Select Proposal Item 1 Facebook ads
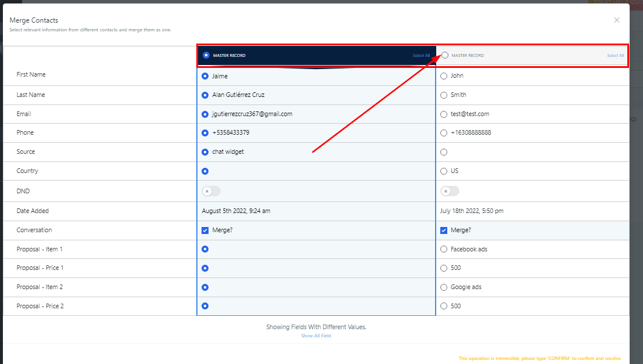Viewport: 643px width, 364px height. tap(444, 249)
